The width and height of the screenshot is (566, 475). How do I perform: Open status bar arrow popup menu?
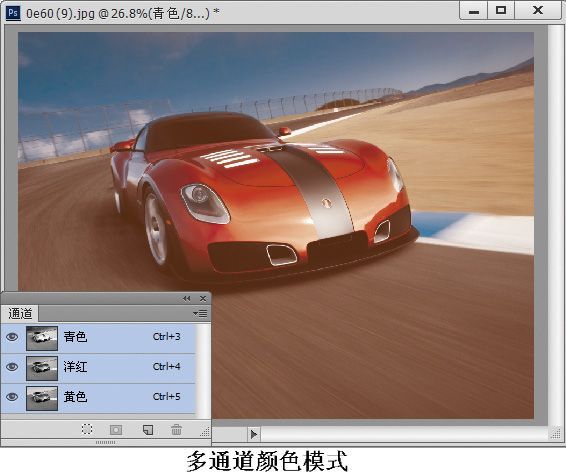point(254,434)
